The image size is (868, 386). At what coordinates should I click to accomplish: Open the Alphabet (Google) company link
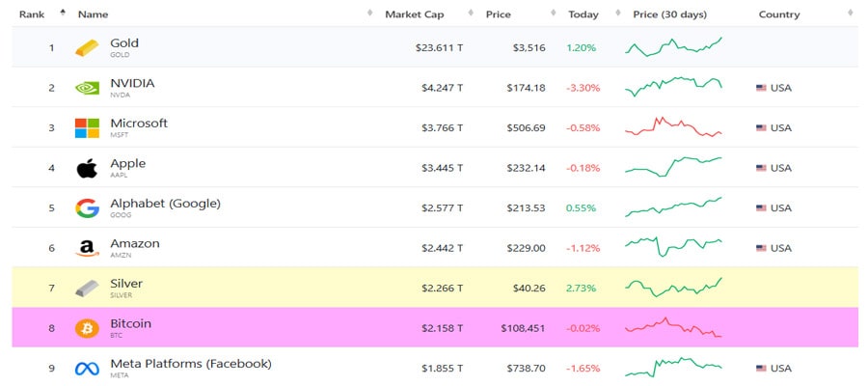click(x=166, y=204)
